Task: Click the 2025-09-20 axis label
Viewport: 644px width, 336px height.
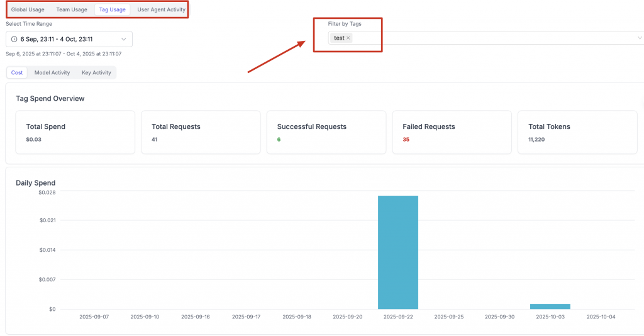Action: pos(347,316)
